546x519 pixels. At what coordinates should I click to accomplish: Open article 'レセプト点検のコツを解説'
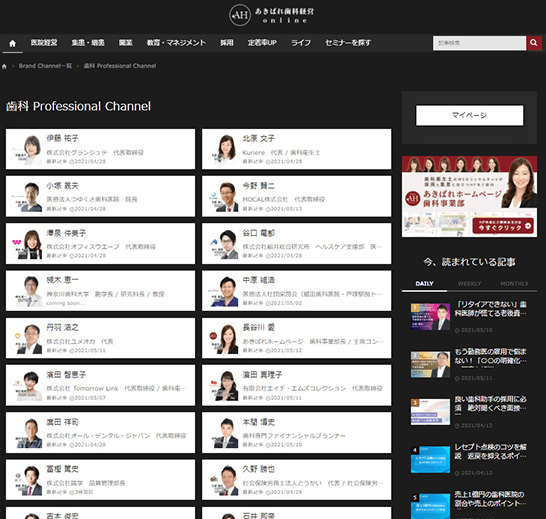pos(491,451)
